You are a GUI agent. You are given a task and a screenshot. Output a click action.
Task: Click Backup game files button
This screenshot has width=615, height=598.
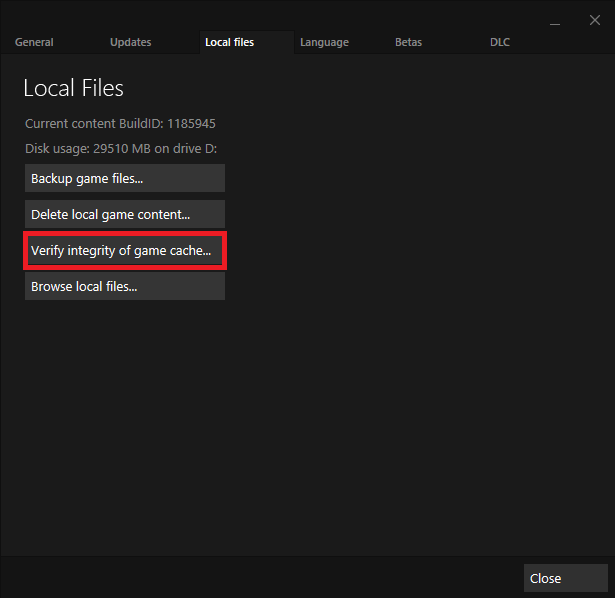tap(125, 178)
